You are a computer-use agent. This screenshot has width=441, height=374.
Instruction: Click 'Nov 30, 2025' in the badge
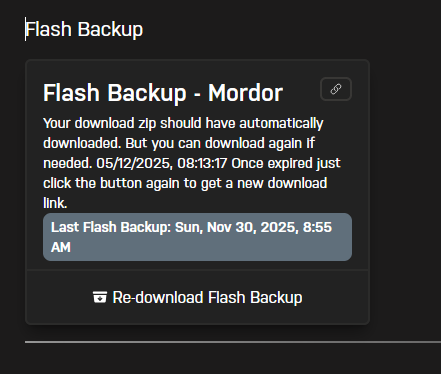tap(251, 228)
